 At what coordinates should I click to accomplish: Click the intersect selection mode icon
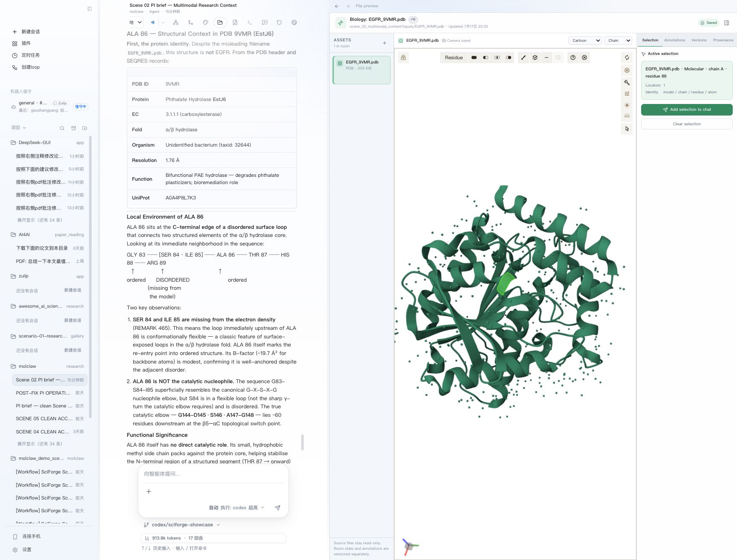tap(497, 58)
